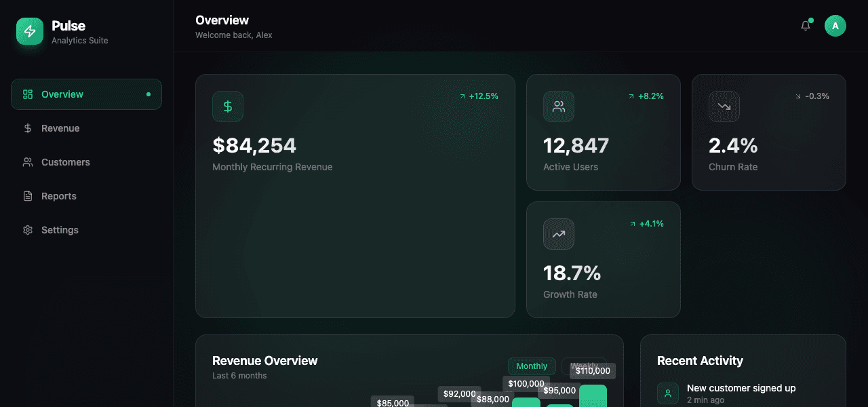Click the Welcome back, Alex subtitle

[234, 35]
